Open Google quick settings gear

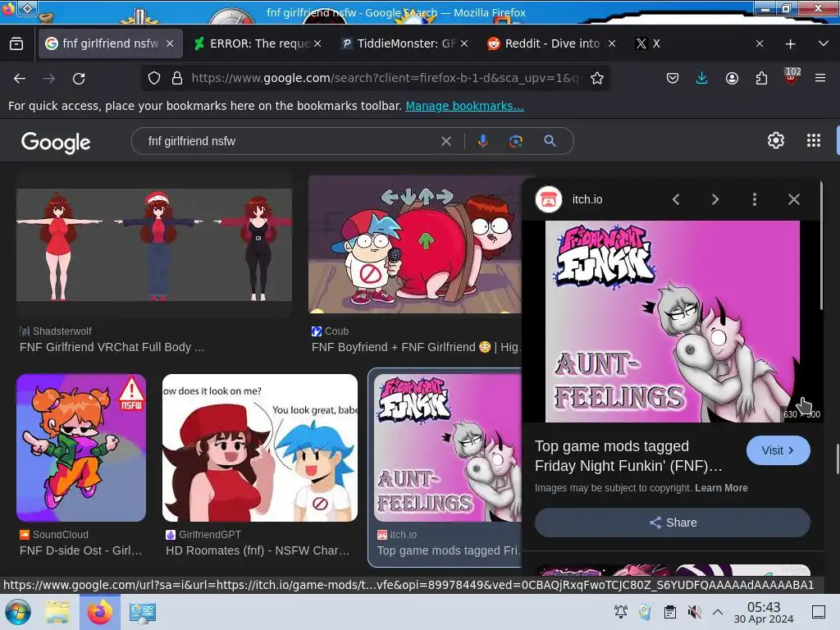tap(776, 140)
